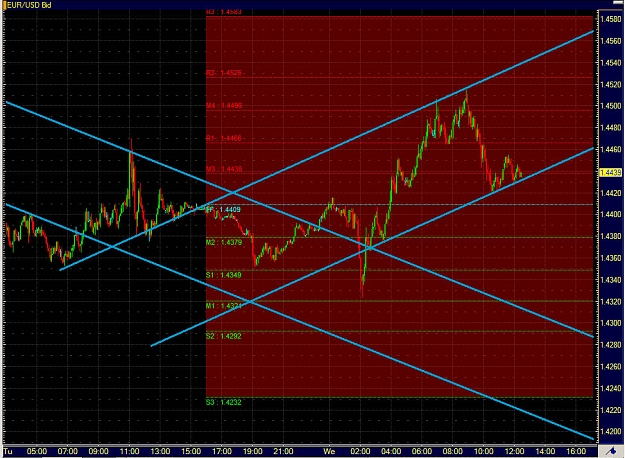Click the 1.4200 price axis value
Image resolution: width=625 pixels, height=458 pixels.
[x=611, y=431]
